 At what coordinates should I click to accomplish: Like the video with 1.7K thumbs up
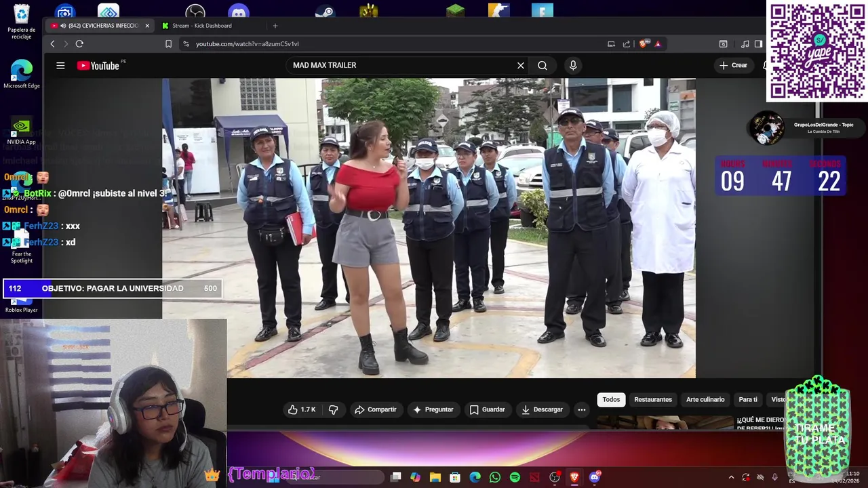click(x=302, y=409)
